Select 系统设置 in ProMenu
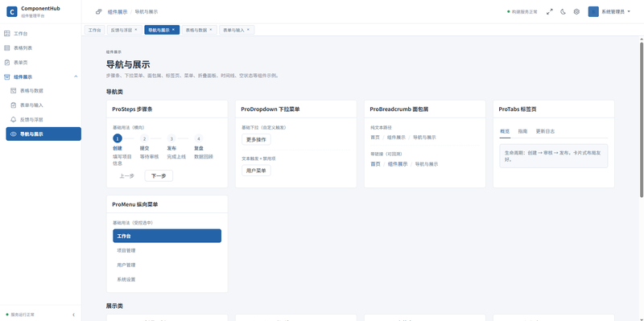The width and height of the screenshot is (644, 321). click(x=167, y=279)
